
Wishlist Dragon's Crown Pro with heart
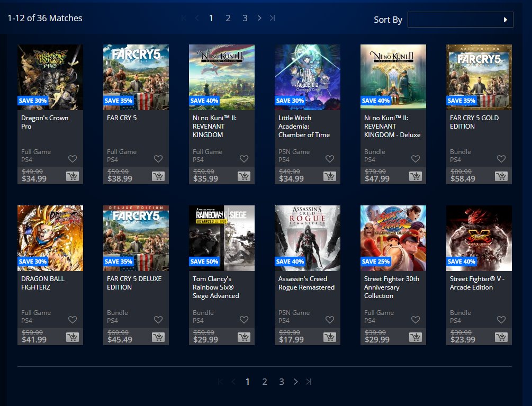[x=73, y=159]
